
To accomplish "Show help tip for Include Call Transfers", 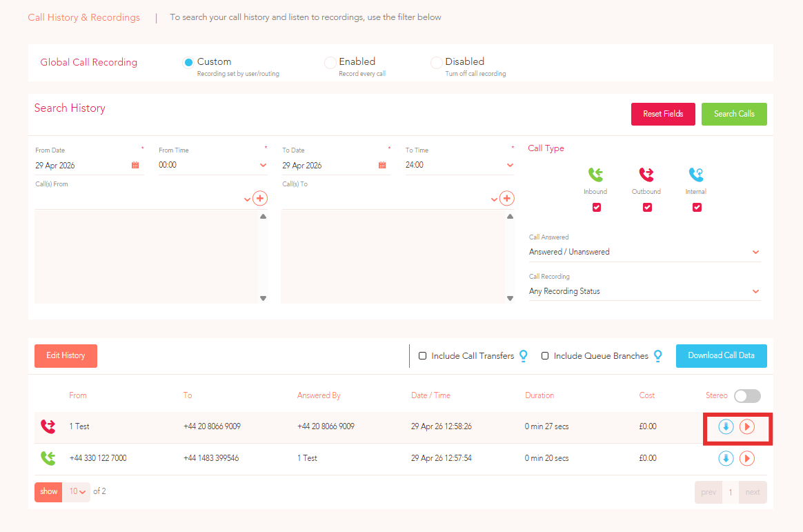I will pyautogui.click(x=524, y=356).
